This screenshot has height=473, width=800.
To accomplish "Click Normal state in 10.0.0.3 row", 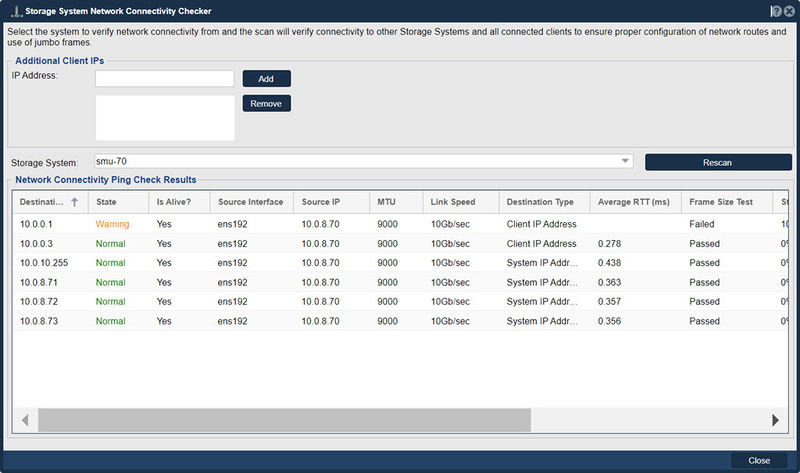I will 110,243.
